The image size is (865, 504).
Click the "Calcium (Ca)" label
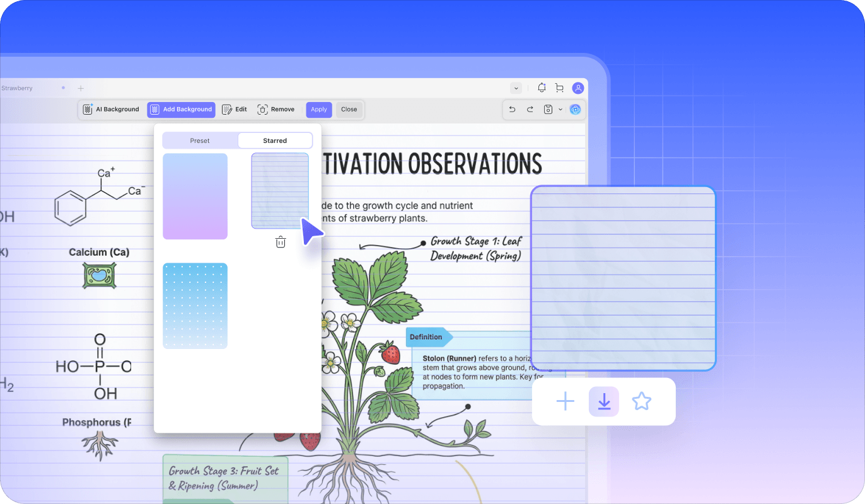pos(99,253)
